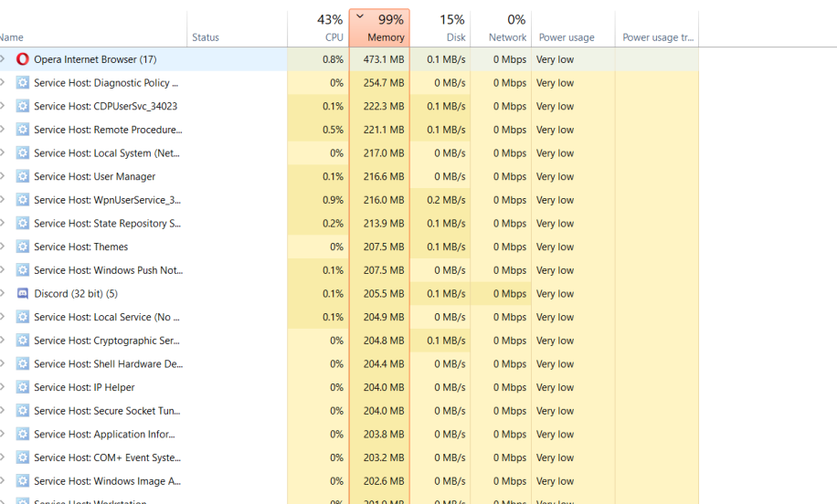Expand the Service Host: IP Helper group

[2, 386]
